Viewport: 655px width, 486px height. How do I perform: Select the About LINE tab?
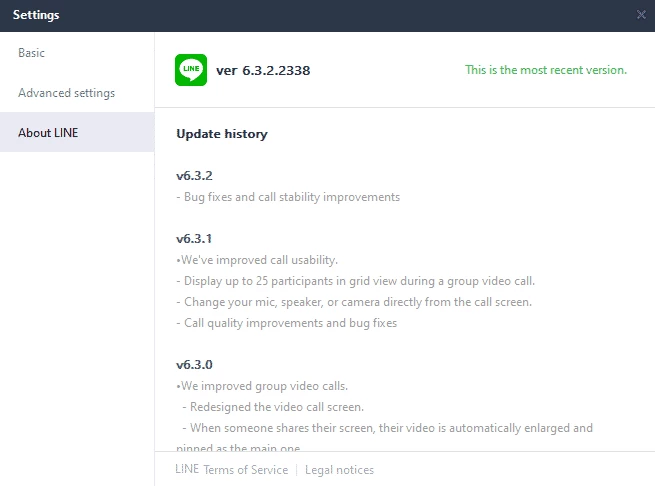48,133
